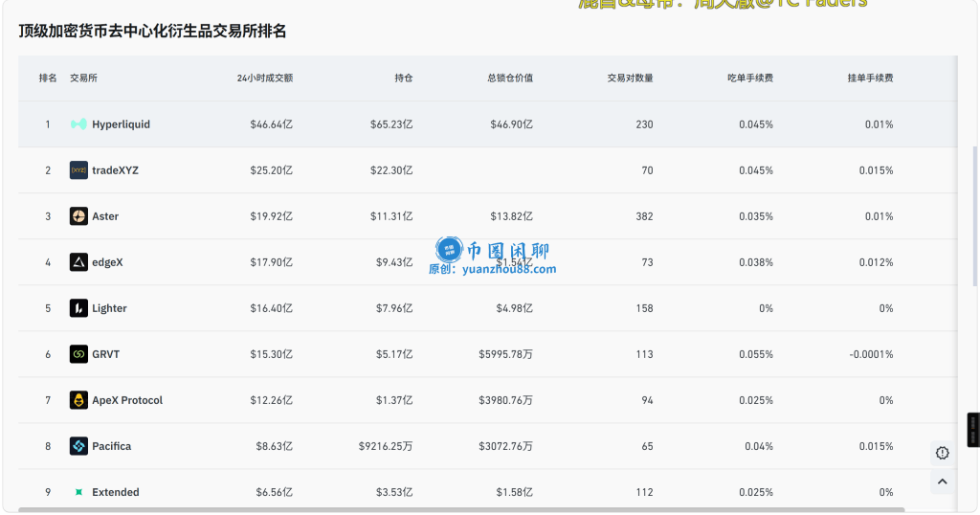Click the 交易所 column header
The height and width of the screenshot is (515, 980).
tap(83, 78)
